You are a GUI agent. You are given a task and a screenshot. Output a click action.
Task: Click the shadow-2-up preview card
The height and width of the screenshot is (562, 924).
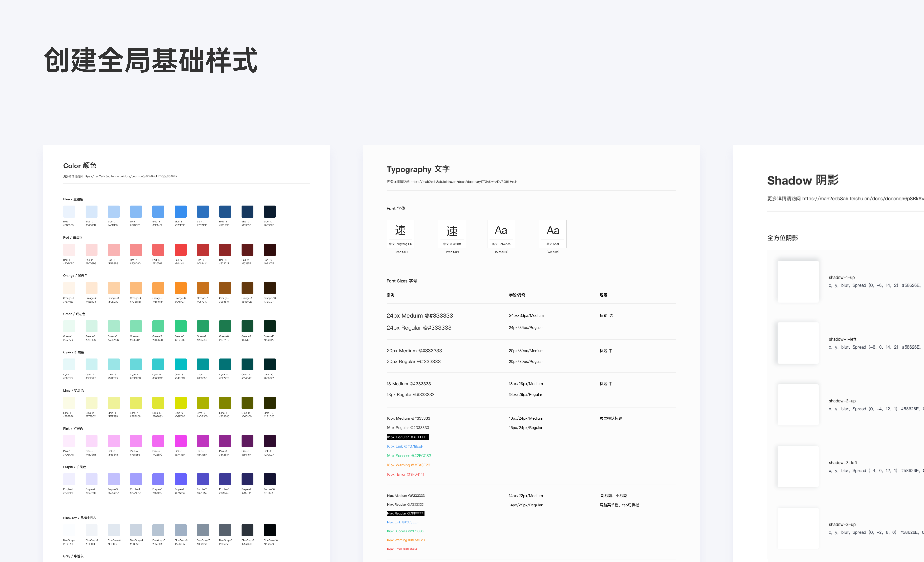pos(798,405)
